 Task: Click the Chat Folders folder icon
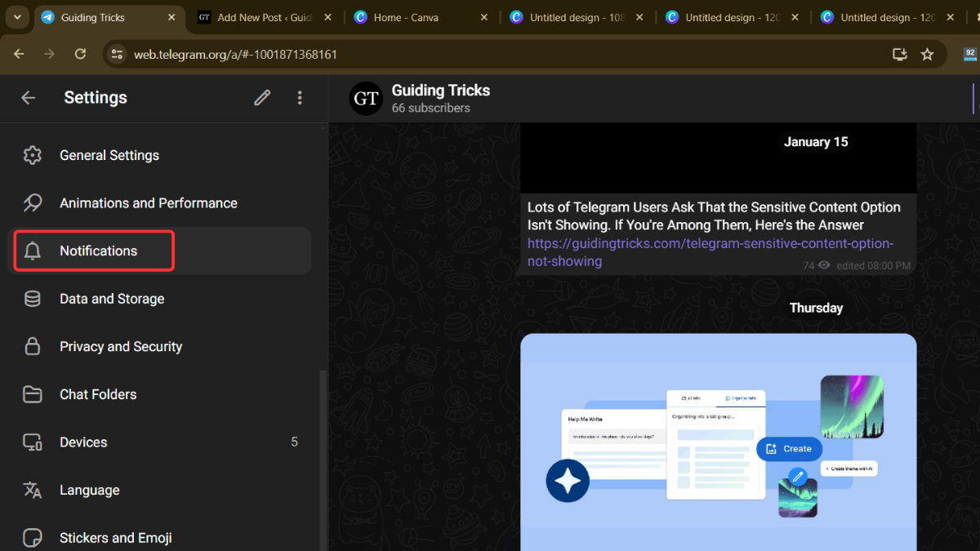tap(33, 394)
